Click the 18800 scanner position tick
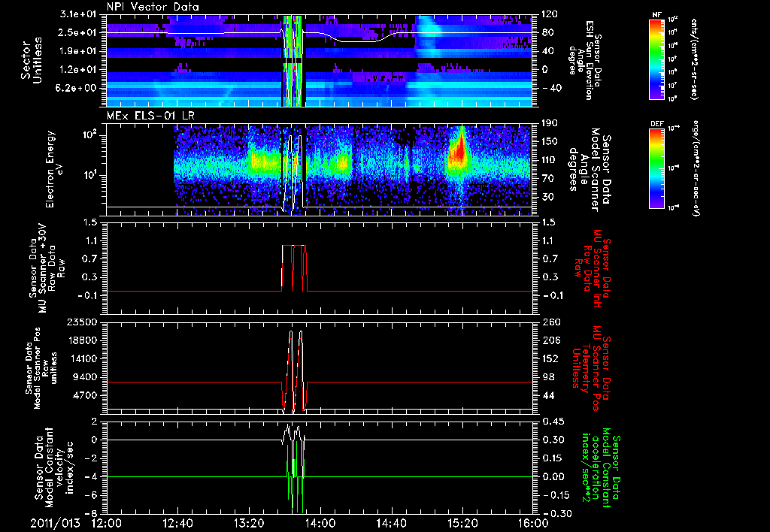770x532 pixels. click(83, 340)
